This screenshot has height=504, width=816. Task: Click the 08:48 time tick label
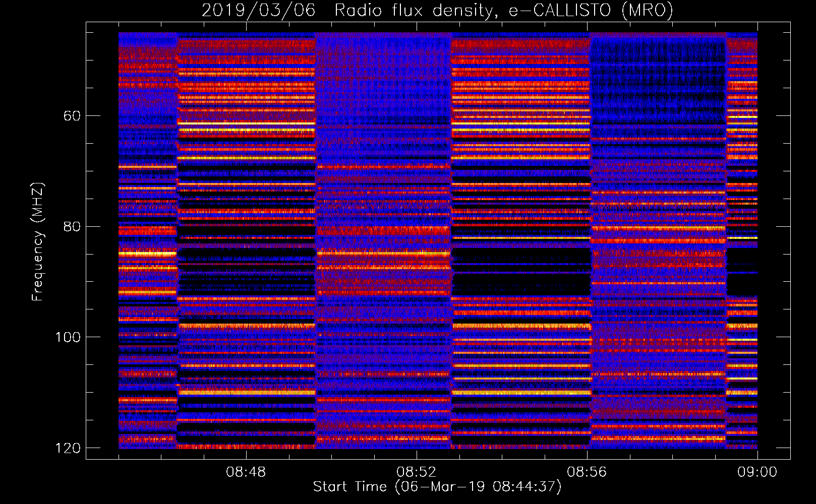pos(246,472)
